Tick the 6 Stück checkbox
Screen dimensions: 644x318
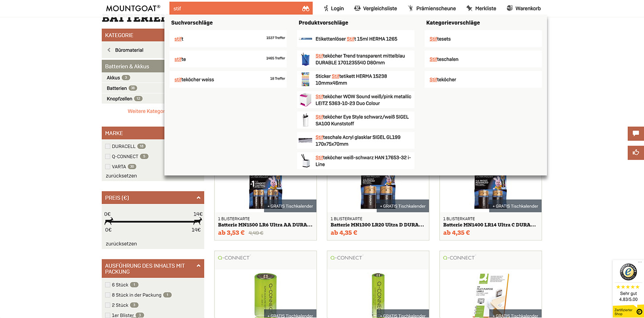pyautogui.click(x=107, y=285)
